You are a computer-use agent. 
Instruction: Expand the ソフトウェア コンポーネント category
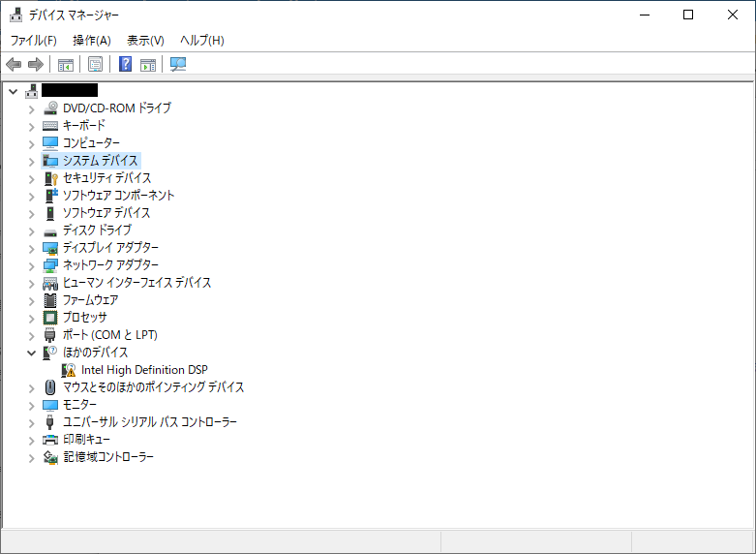pos(32,197)
